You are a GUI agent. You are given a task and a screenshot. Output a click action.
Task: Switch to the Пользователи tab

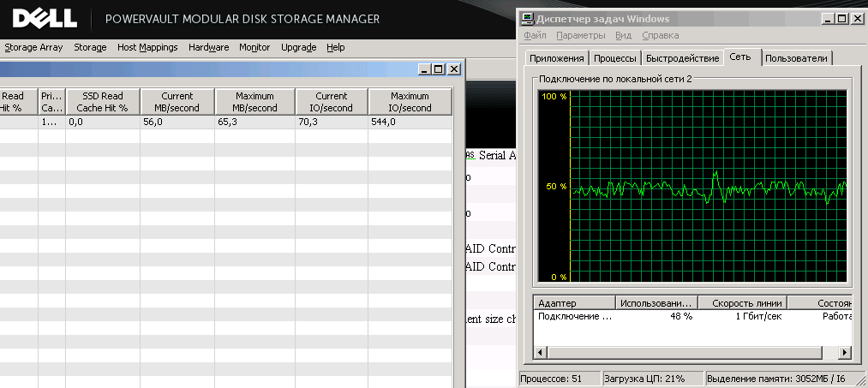coord(797,58)
